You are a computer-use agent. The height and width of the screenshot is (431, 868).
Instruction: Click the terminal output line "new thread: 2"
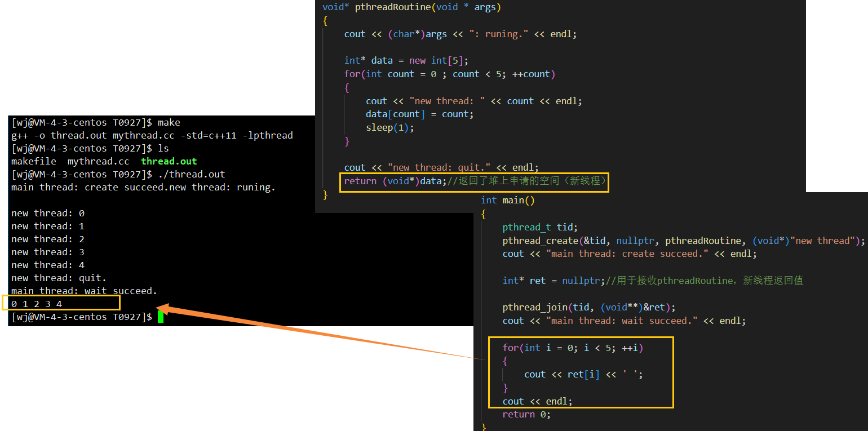click(x=48, y=239)
